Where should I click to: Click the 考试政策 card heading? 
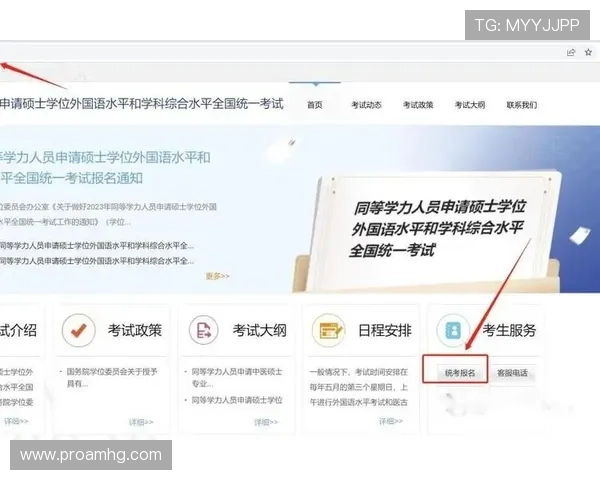tap(135, 330)
